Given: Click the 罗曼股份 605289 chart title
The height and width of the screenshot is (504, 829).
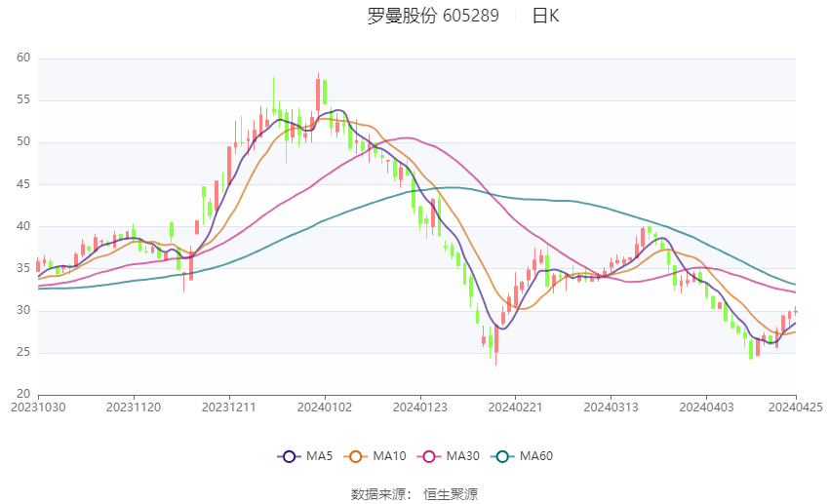Looking at the screenshot, I should (x=432, y=16).
